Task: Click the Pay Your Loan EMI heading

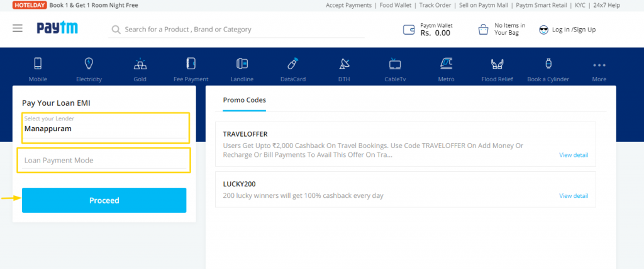Action: coord(56,103)
